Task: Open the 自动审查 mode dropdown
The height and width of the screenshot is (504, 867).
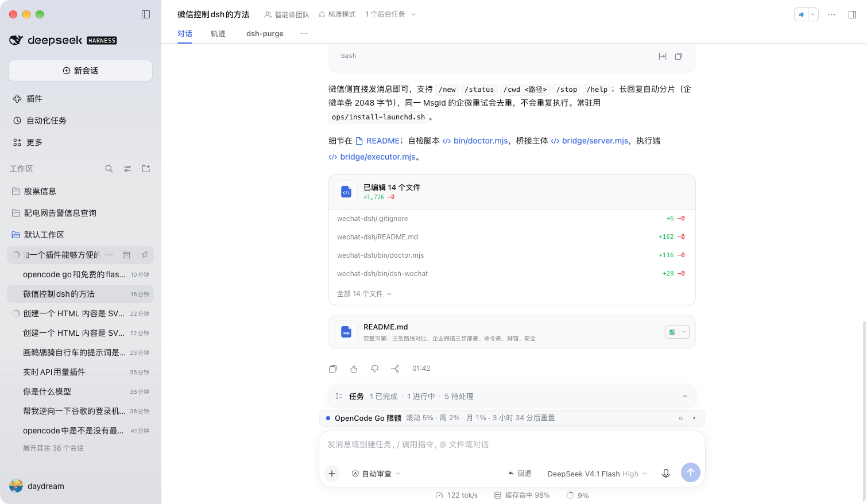Action: (376, 474)
